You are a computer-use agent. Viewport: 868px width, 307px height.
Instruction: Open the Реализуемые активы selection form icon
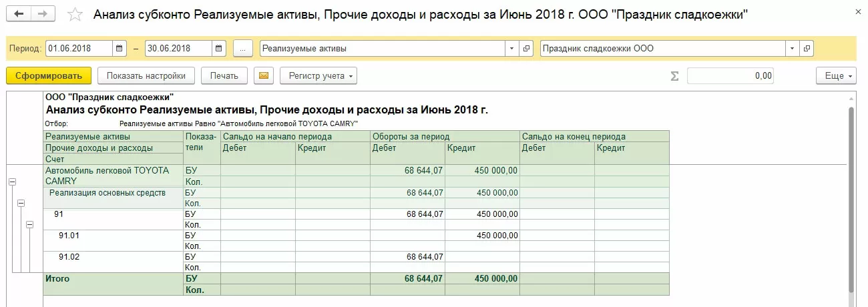coord(527,49)
